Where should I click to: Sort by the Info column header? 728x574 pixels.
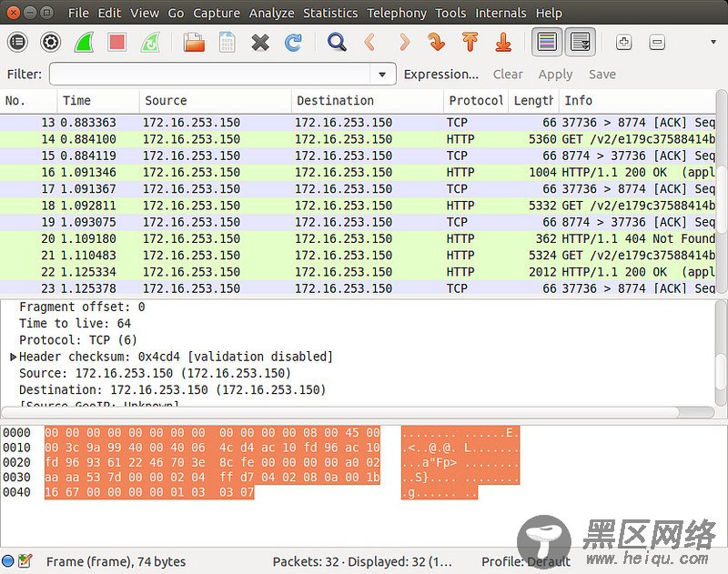pyautogui.click(x=637, y=101)
